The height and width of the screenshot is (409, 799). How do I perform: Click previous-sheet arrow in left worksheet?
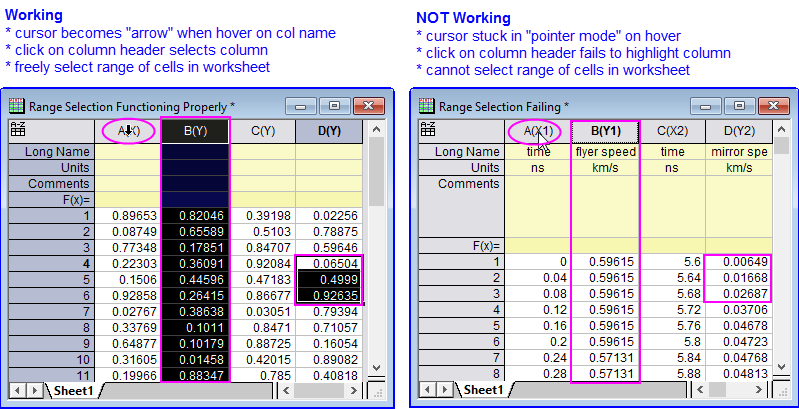point(15,389)
